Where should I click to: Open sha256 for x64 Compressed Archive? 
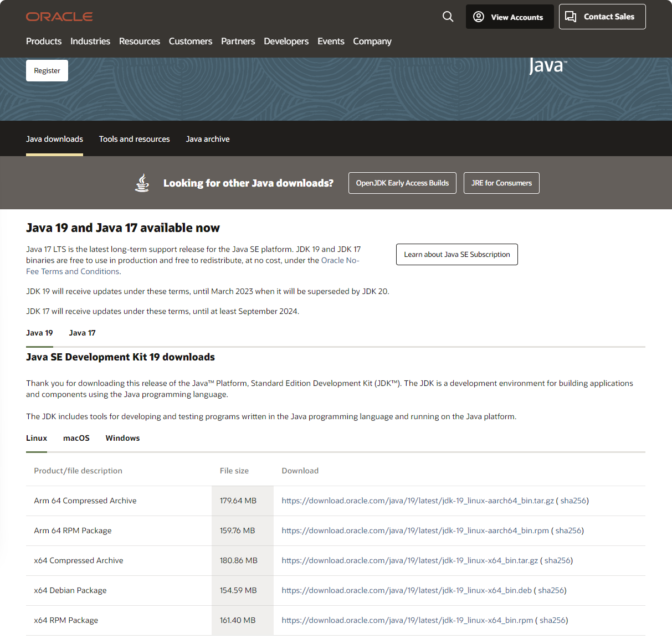click(x=557, y=560)
